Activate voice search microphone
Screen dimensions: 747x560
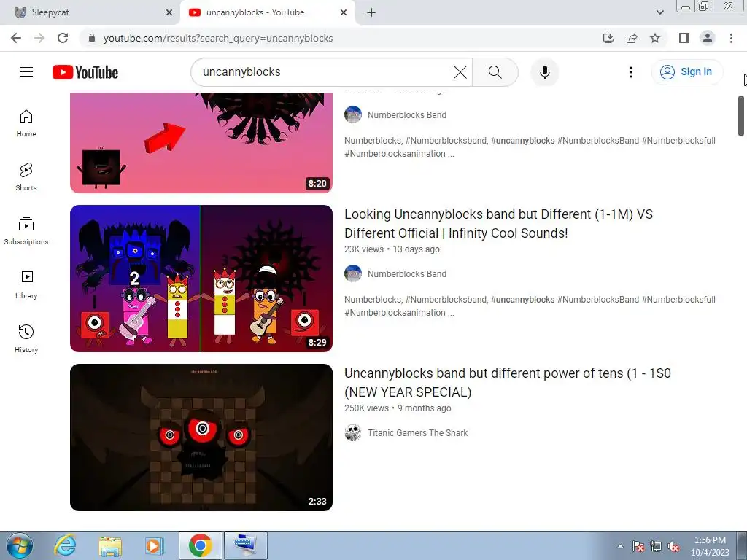coord(544,72)
